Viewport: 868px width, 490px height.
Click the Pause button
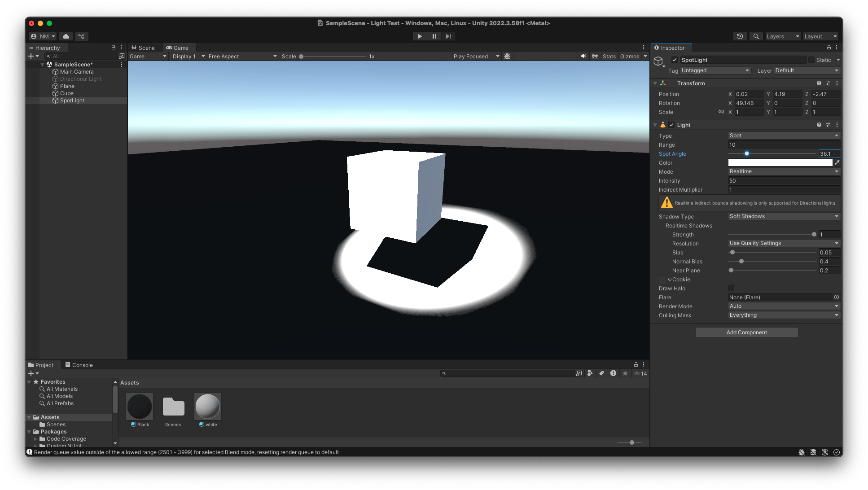(434, 36)
